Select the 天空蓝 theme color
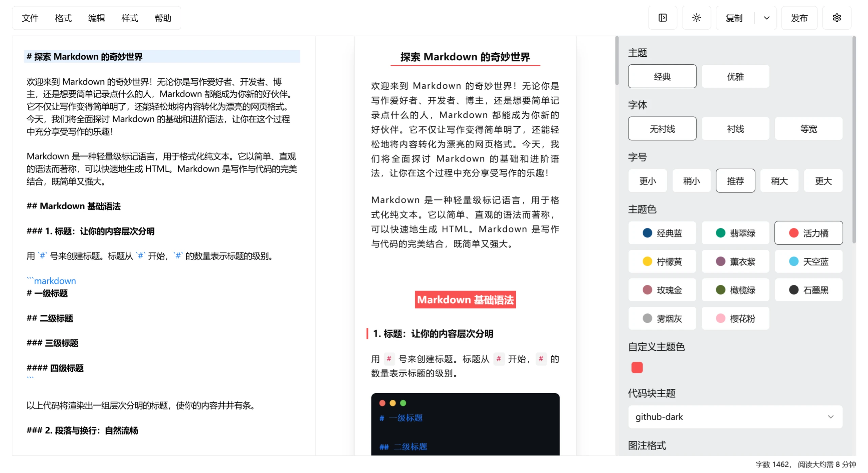868x473 pixels. tap(808, 261)
